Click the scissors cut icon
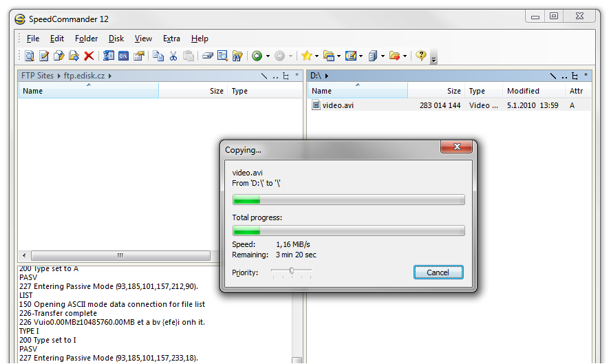The height and width of the screenshot is (364, 611). (x=173, y=56)
